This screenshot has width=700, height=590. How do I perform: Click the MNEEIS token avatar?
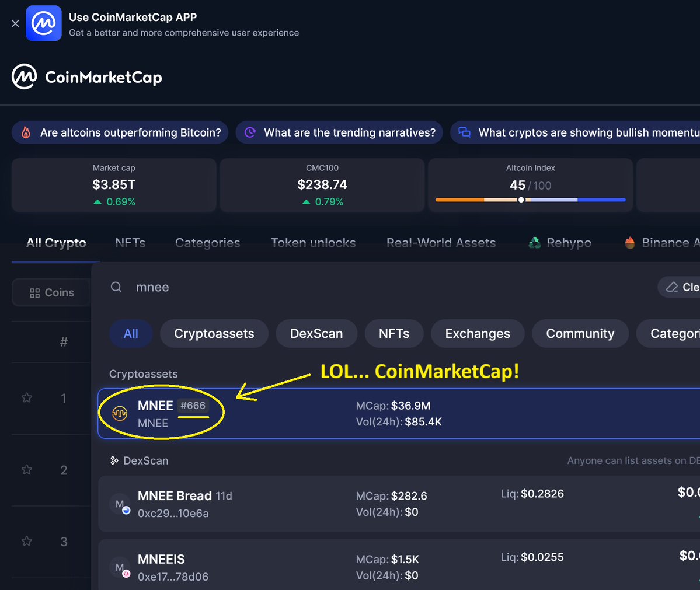pos(120,567)
